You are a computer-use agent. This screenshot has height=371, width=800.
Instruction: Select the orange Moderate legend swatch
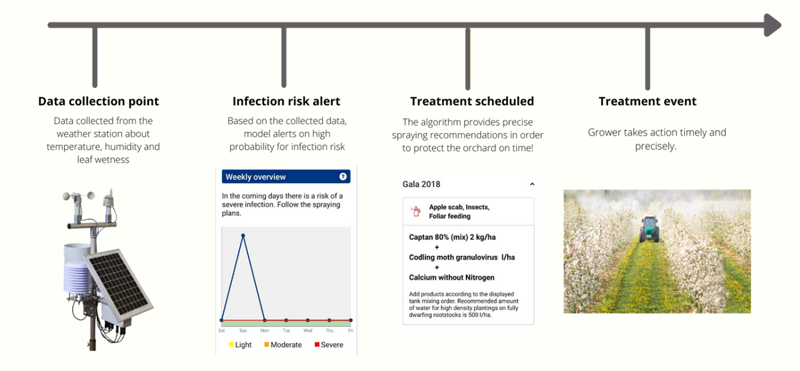(x=266, y=345)
